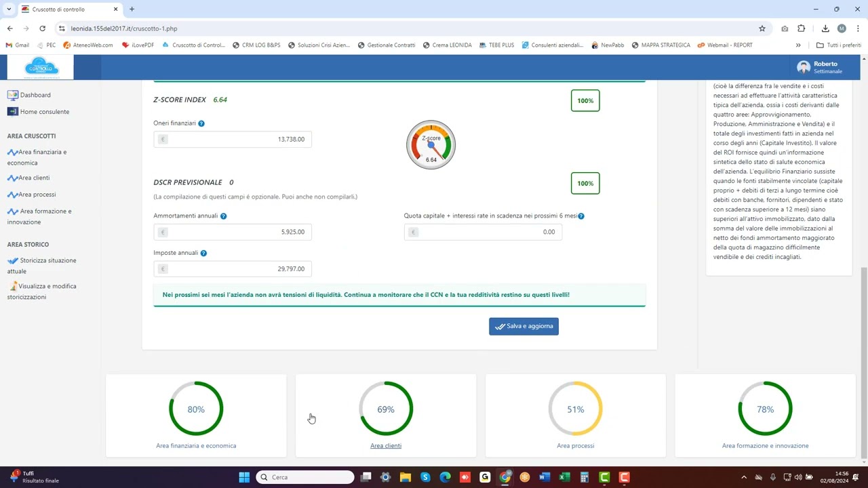Open Home consulente in the sidebar

click(x=44, y=112)
